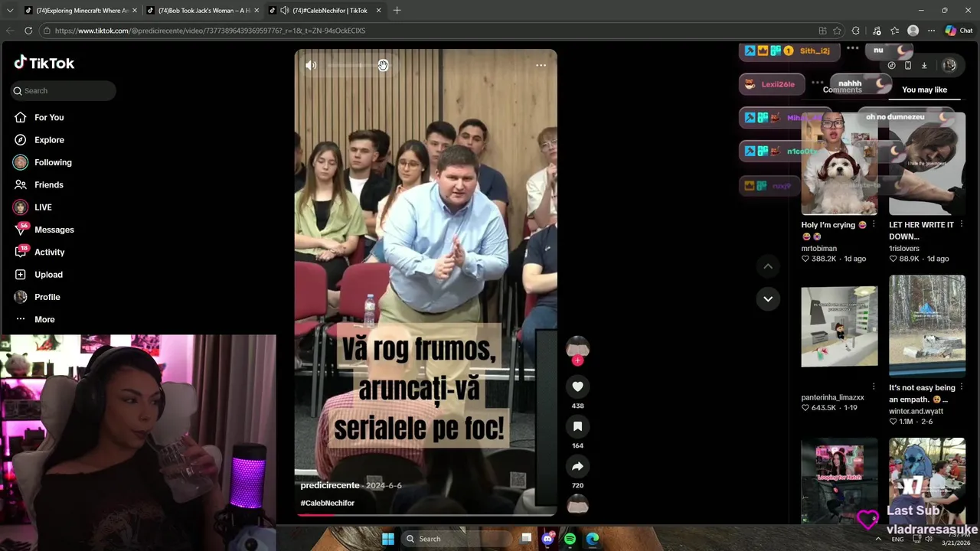Open the Upload page
The width and height of the screenshot is (980, 551).
point(38,275)
